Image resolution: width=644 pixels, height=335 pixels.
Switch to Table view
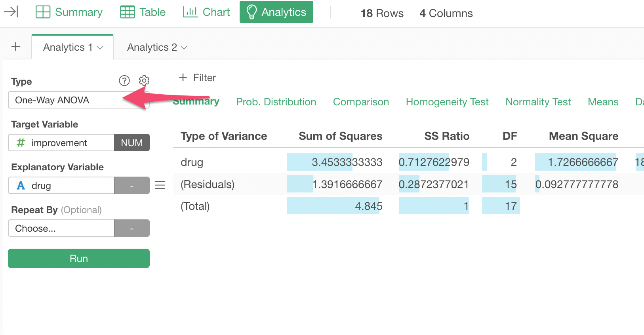click(143, 12)
